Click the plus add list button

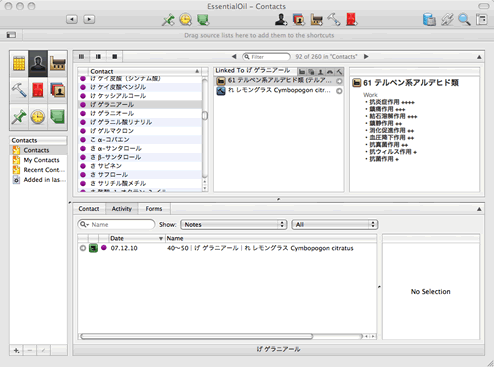click(16, 350)
